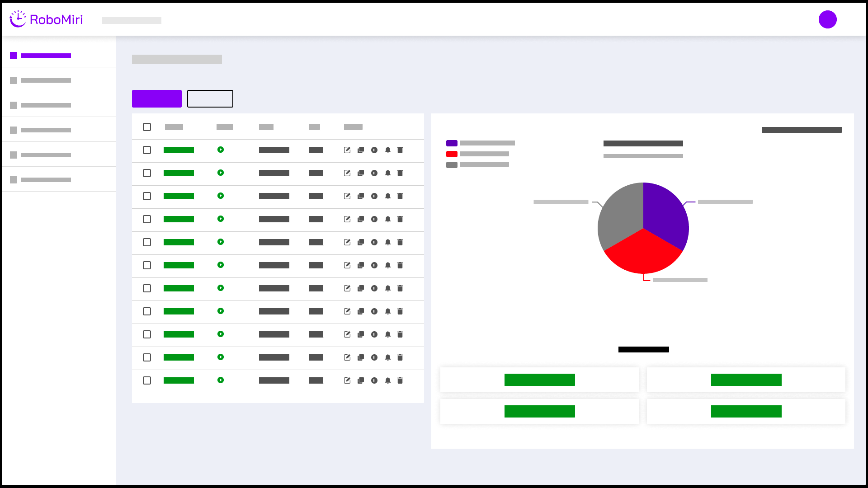Click the outlined button above the table

point(210,99)
